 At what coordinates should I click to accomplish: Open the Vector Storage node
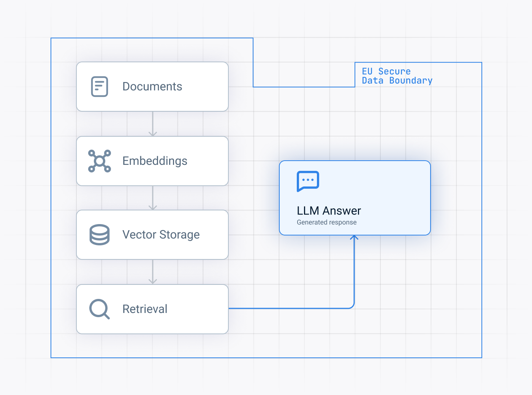coord(152,235)
